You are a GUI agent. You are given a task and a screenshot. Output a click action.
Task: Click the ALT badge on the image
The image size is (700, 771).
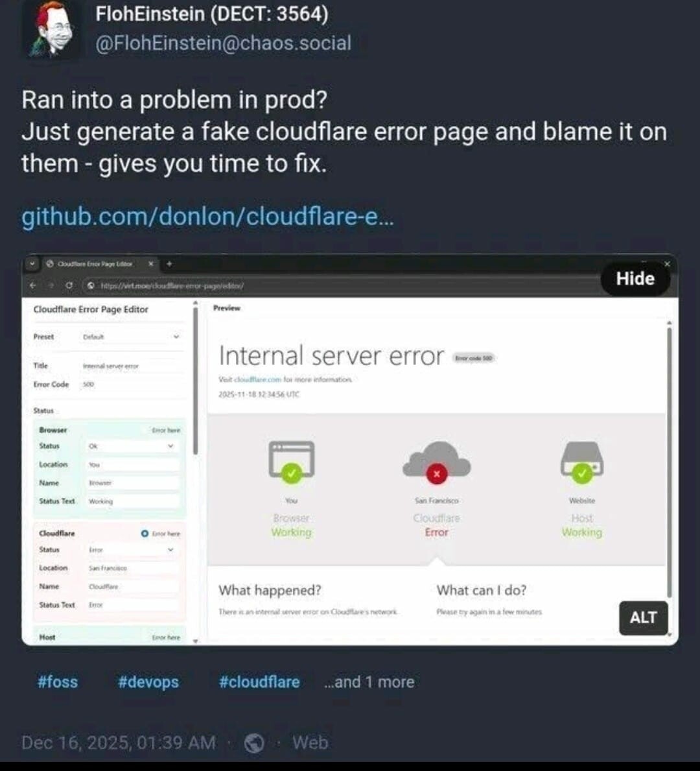[643, 617]
